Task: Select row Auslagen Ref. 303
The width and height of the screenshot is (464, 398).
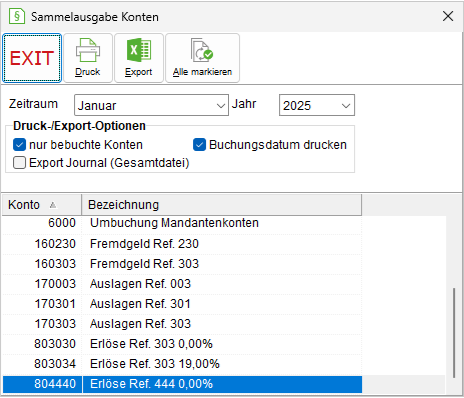Action: [x=182, y=324]
